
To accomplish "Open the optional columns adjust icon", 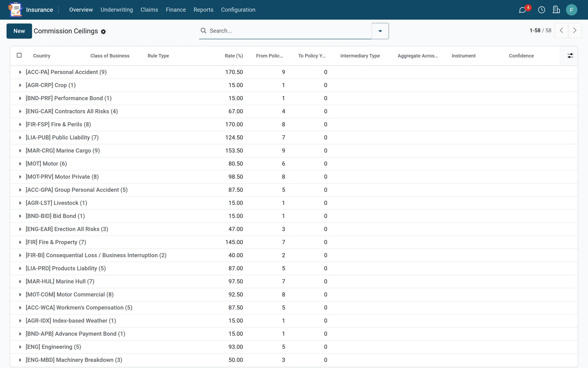I will (x=570, y=56).
